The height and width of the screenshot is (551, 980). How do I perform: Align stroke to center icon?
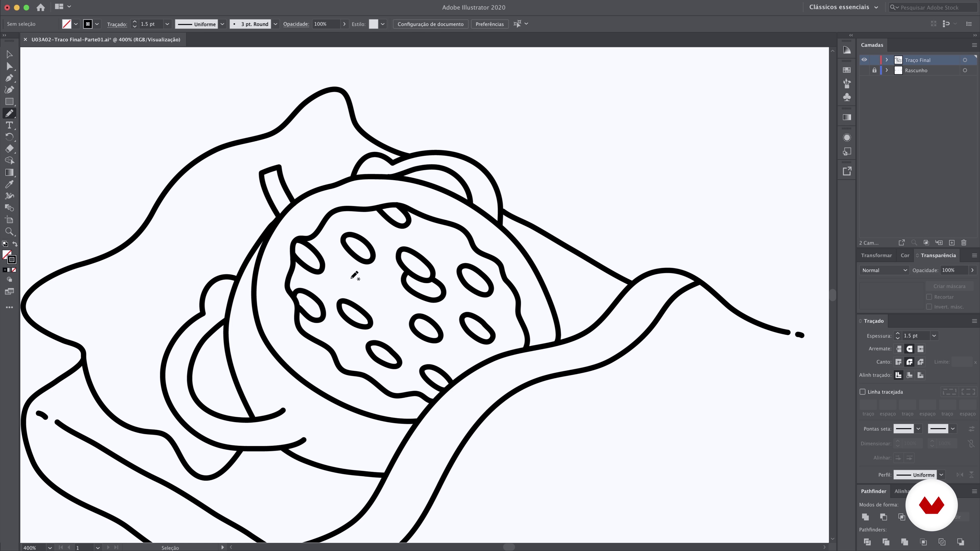coord(898,375)
